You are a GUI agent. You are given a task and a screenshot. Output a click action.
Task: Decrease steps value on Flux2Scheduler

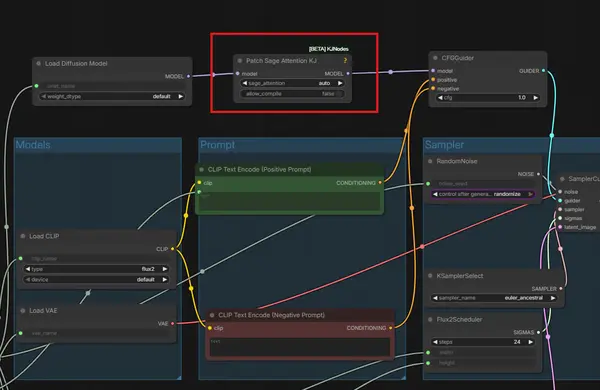[x=435, y=342]
